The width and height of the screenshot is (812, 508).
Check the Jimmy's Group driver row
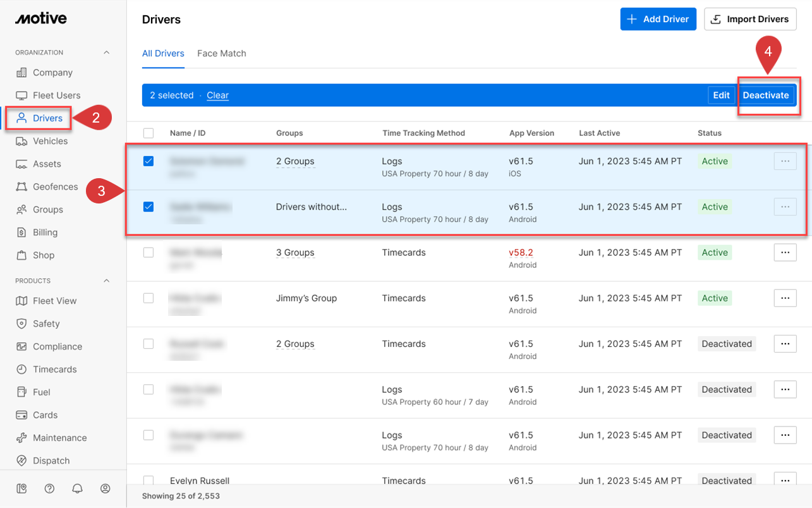(148, 298)
